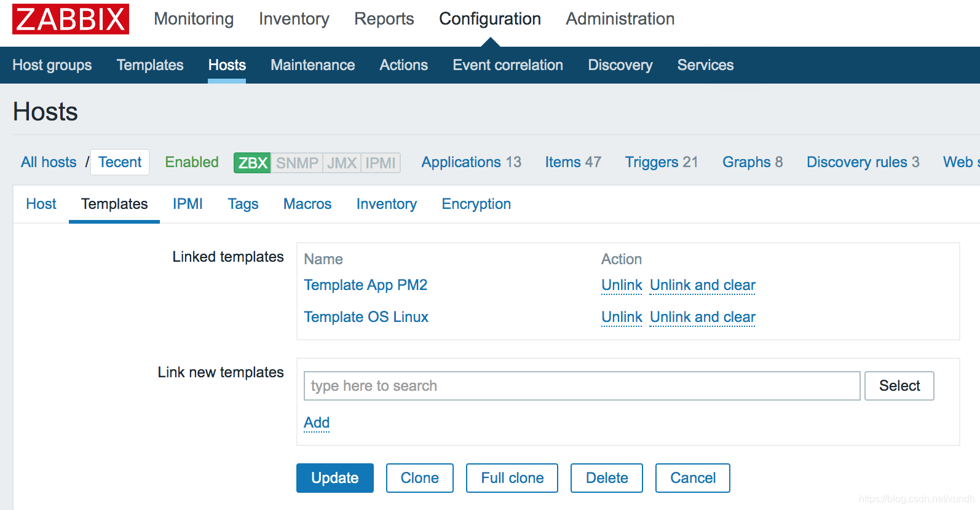Open Event correlation section
Screen dimensions: 980x510
[508, 65]
